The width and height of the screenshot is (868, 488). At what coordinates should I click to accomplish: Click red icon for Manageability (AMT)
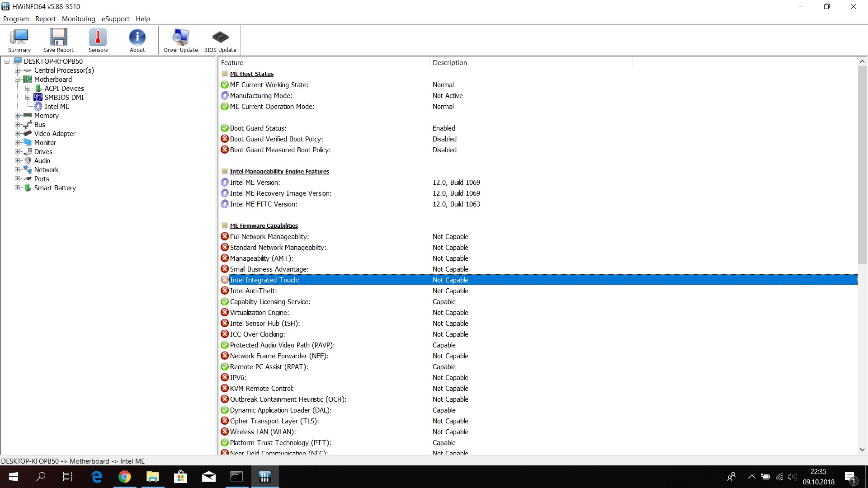tap(225, 258)
